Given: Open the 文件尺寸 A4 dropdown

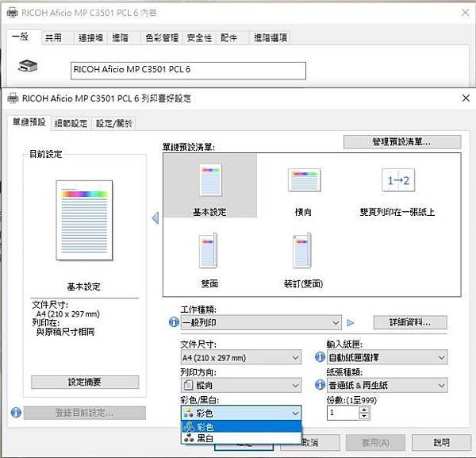Looking at the screenshot, I should point(241,358).
